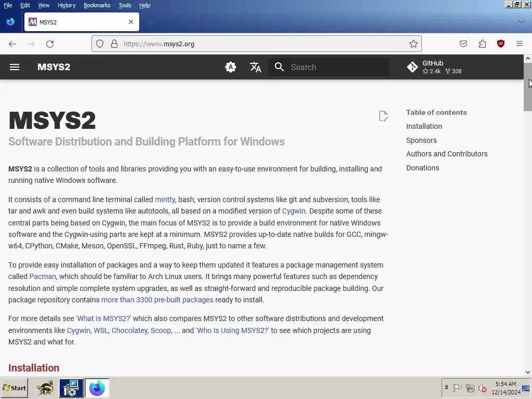Click the vertical scrollbar thumb
532x399 pixels.
[528, 87]
